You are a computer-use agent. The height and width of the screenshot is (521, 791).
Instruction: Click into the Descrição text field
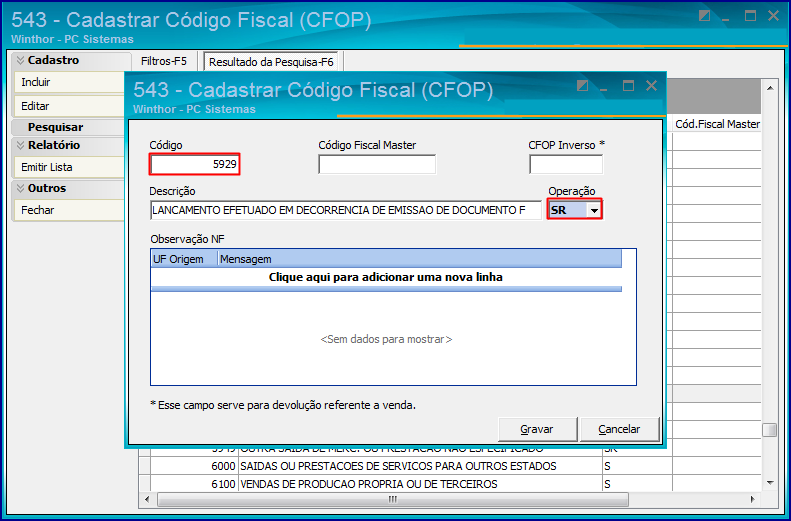tap(346, 210)
